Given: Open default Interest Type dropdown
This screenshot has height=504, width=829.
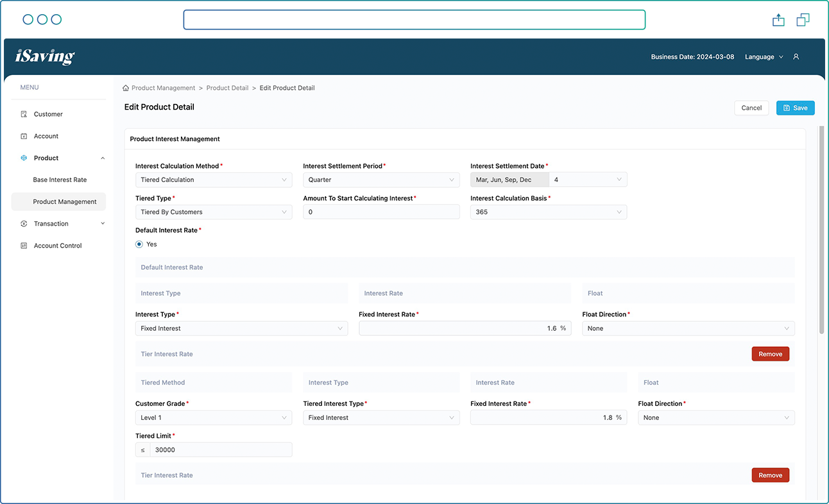Looking at the screenshot, I should click(241, 328).
